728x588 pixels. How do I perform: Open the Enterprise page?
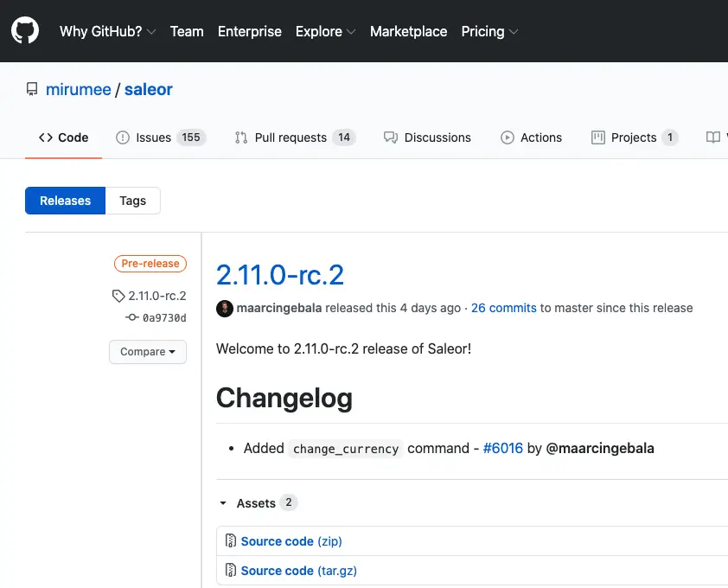250,31
